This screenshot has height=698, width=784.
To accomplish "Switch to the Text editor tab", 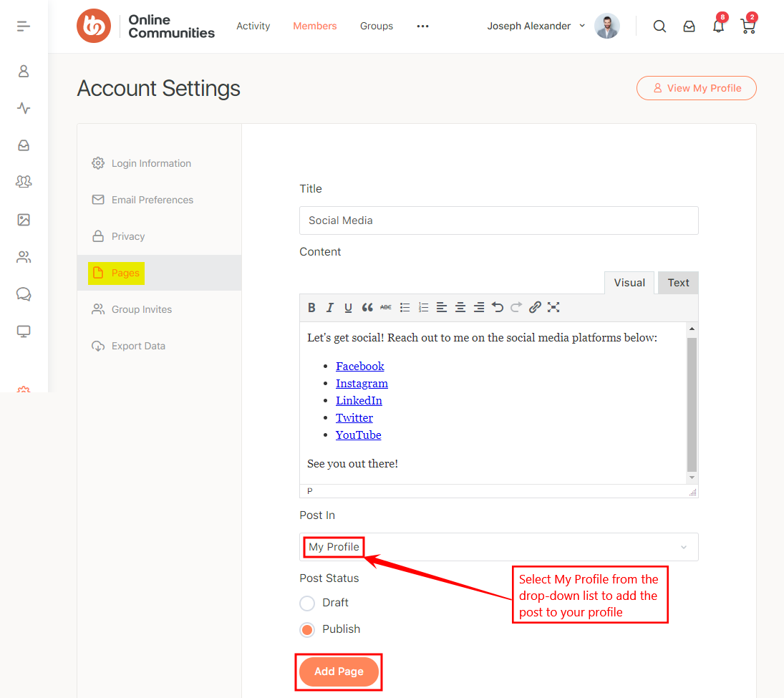I will pyautogui.click(x=677, y=282).
